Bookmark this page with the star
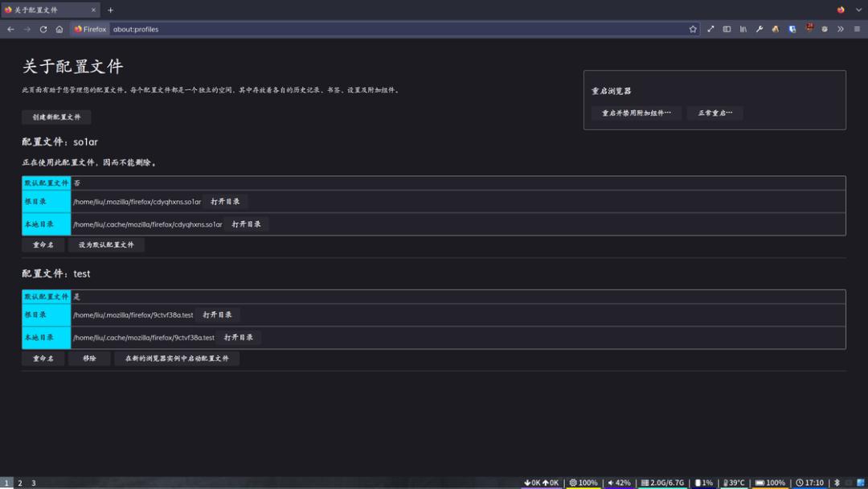Screen dimensions: 868x489 click(693, 29)
